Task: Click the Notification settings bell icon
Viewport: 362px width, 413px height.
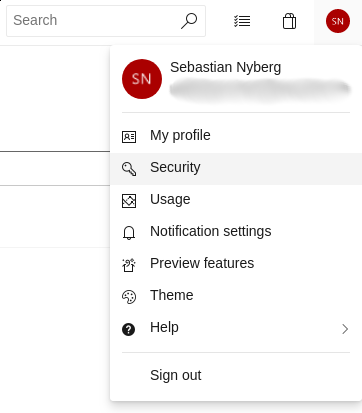Action: (129, 233)
